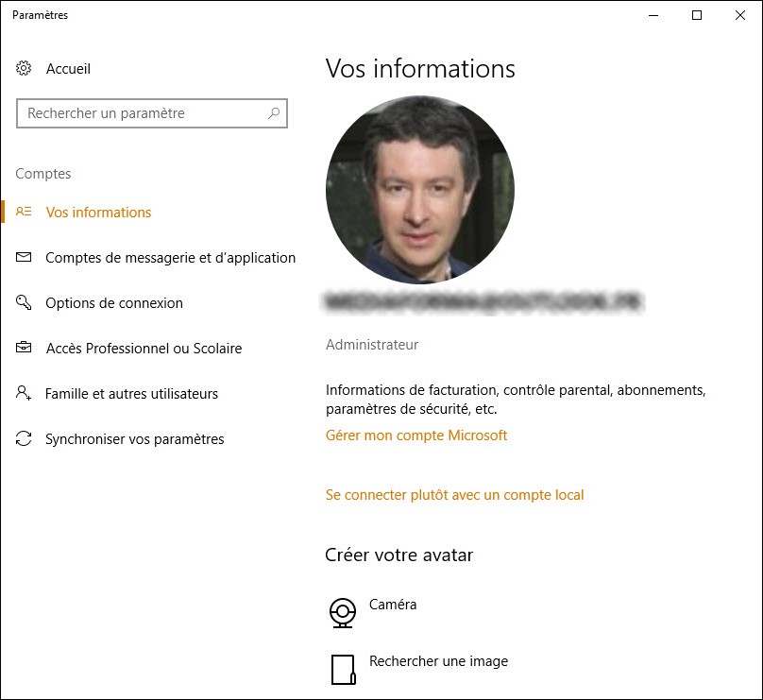Click the envelope icon for Comptes de messagerie

[25, 258]
